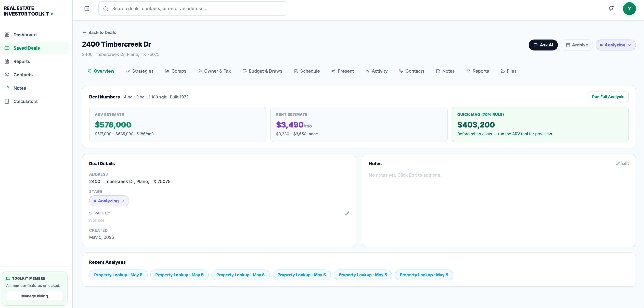Image resolution: width=644 pixels, height=308 pixels.
Task: Click the Dashboard grid icon in sidebar
Action: click(x=7, y=35)
